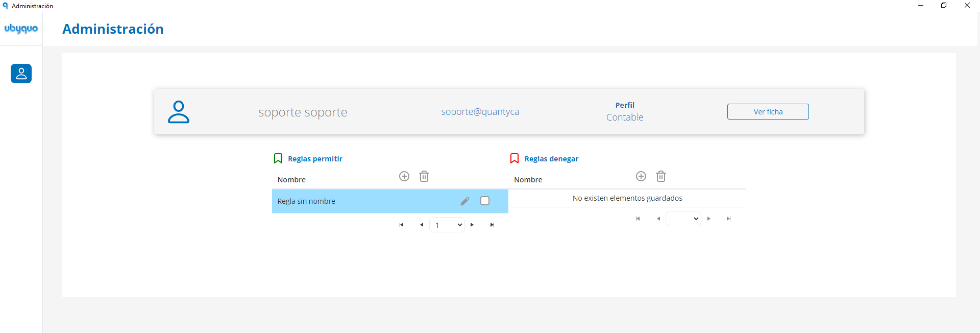Open the users section in sidebar

tap(21, 74)
